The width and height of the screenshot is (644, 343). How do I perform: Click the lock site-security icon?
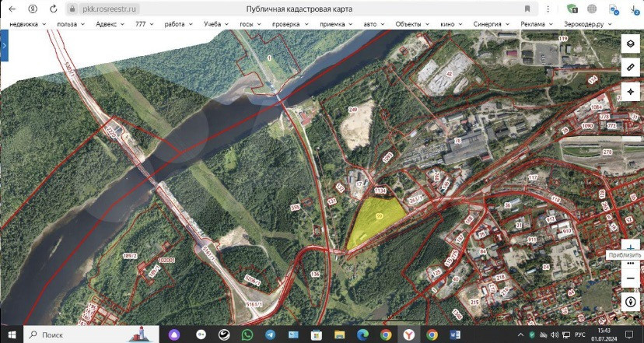pos(72,9)
